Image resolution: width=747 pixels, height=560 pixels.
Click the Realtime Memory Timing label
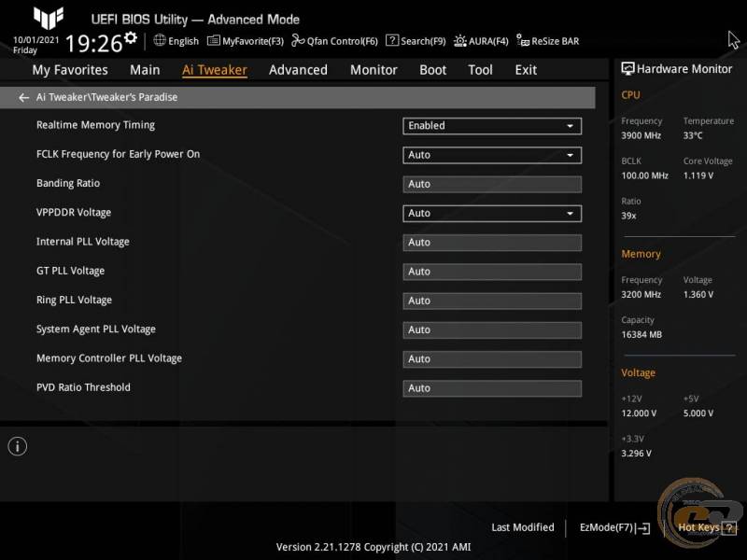(96, 125)
